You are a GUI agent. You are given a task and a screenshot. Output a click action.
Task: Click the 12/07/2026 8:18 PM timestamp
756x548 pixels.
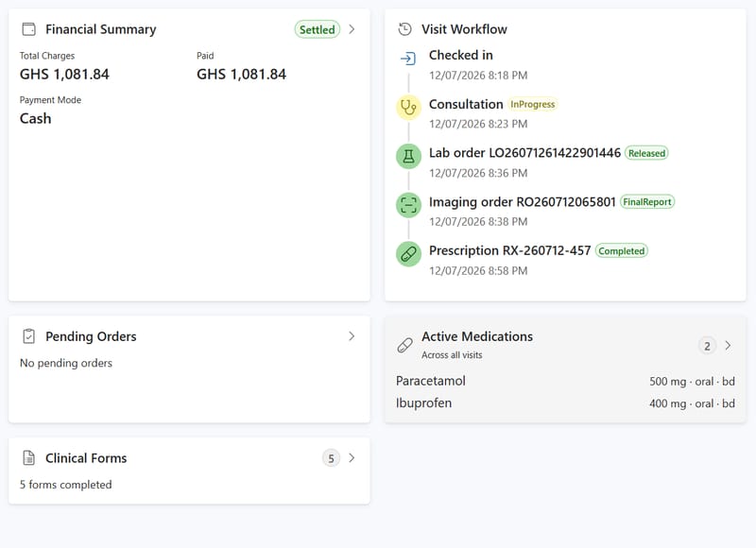(478, 76)
